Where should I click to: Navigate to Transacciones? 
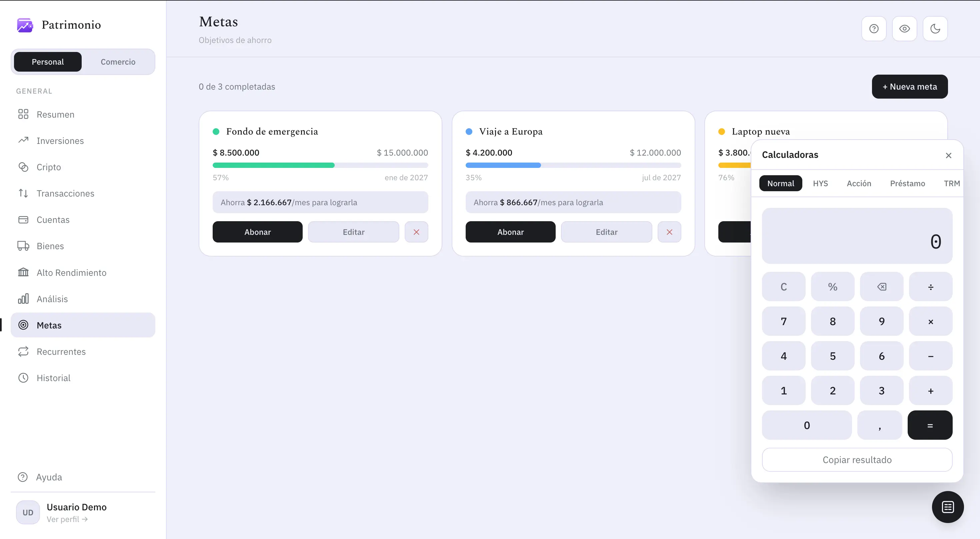coord(83,194)
